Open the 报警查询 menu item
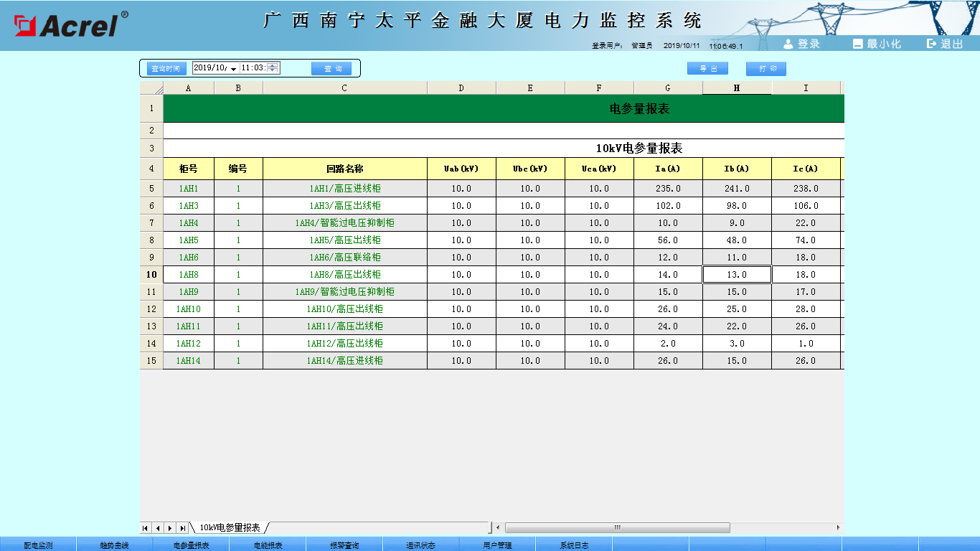The width and height of the screenshot is (980, 551). pyautogui.click(x=344, y=545)
